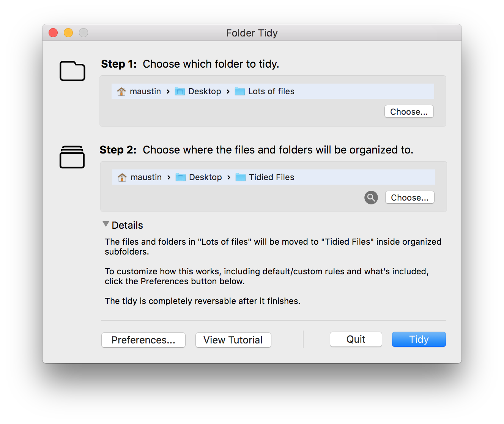Click the Desktop folder icon in Step 1 path
This screenshot has height=424, width=504.
[x=180, y=92]
